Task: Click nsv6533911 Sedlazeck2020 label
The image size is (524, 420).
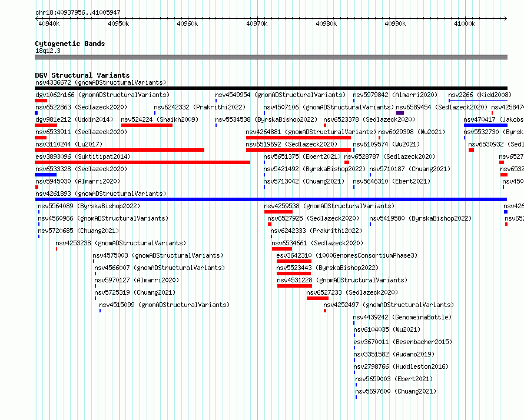Action: (81, 132)
